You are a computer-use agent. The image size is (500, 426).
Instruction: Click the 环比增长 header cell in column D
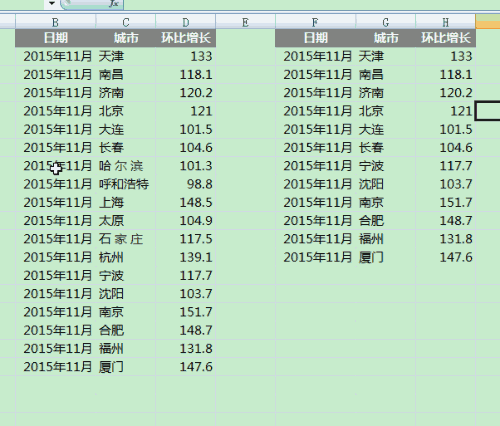[x=186, y=38]
